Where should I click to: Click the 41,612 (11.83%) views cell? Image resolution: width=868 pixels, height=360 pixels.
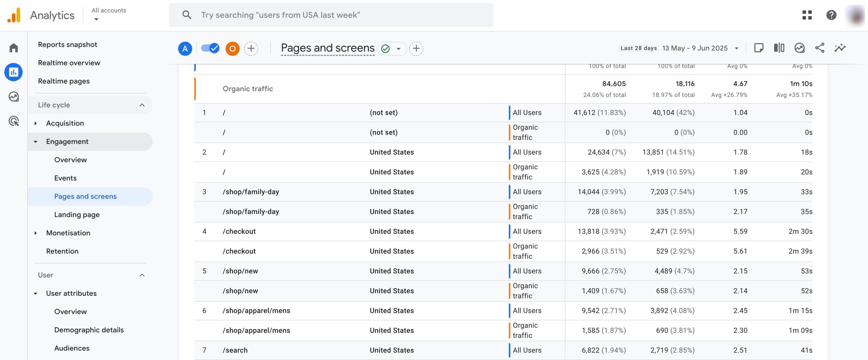pyautogui.click(x=599, y=113)
